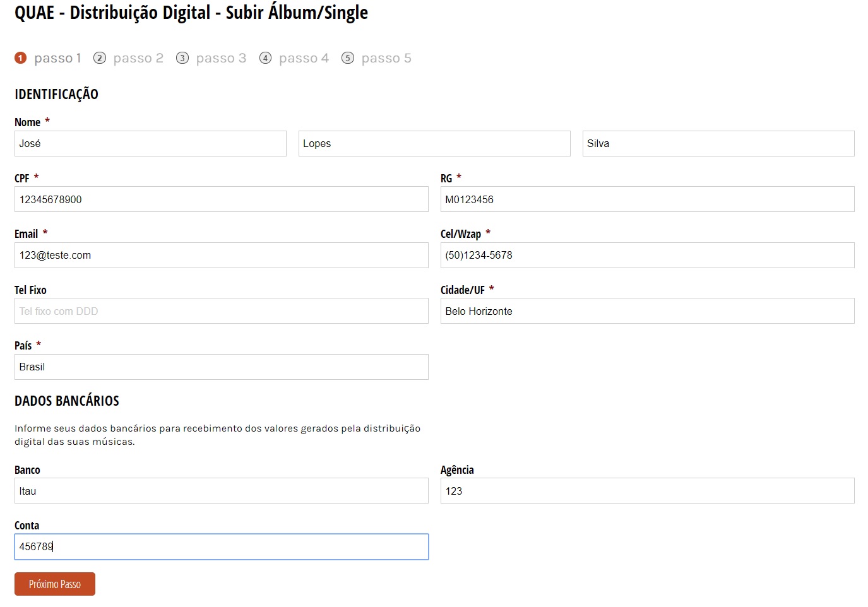
Task: Click the País field containing Brasil
Action: pos(221,367)
